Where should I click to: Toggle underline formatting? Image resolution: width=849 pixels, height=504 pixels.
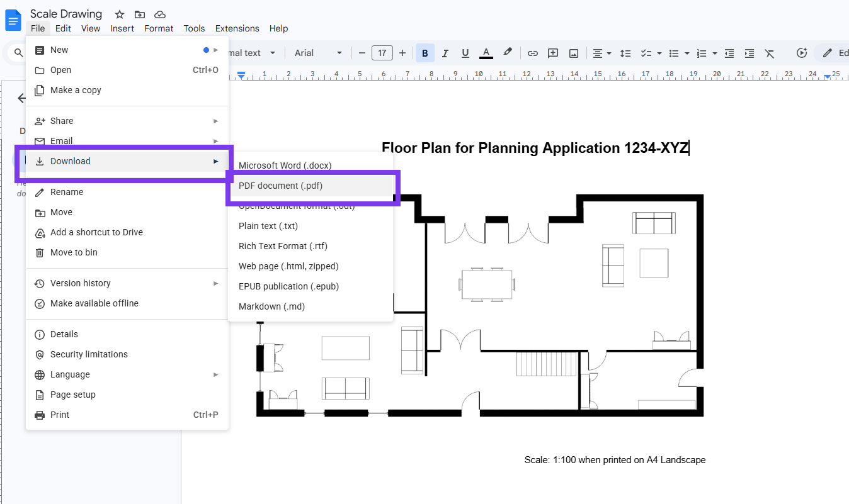coord(465,53)
